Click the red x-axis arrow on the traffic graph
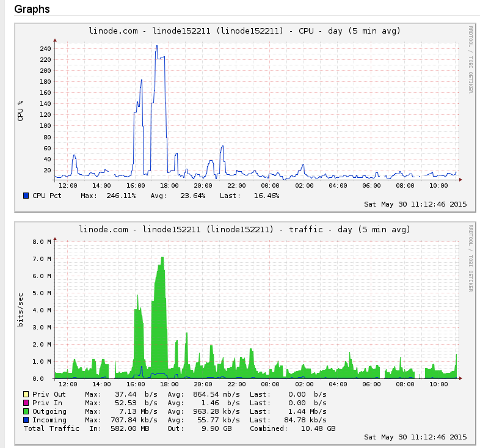This screenshot has width=480, height=448. tap(460, 378)
